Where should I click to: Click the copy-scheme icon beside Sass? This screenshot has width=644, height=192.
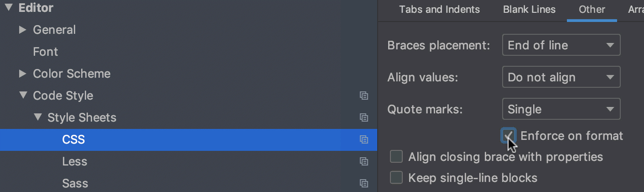coord(364,183)
